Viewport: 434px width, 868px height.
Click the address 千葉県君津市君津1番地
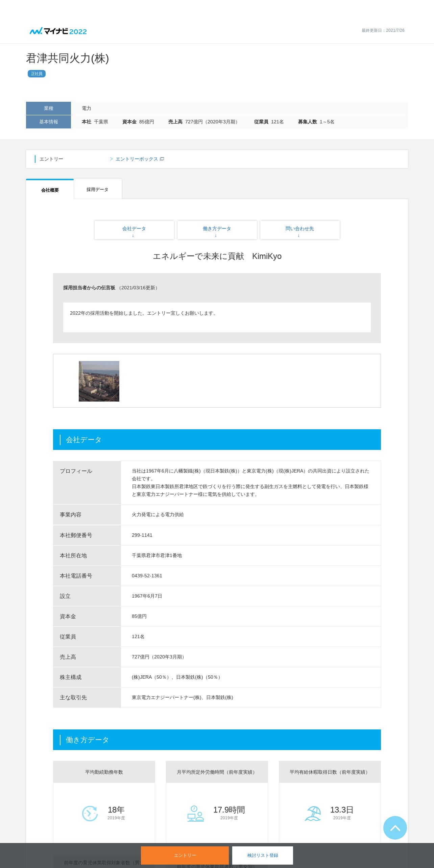[x=157, y=555]
